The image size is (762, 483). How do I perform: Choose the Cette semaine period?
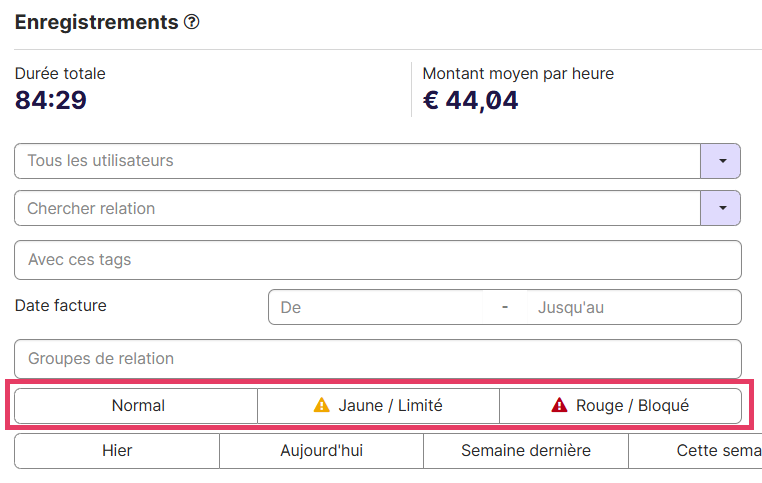tap(695, 451)
